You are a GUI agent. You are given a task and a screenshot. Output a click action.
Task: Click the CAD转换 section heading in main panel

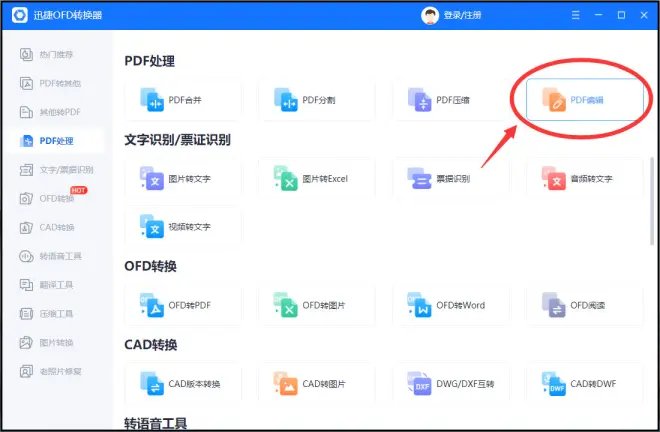tap(150, 345)
